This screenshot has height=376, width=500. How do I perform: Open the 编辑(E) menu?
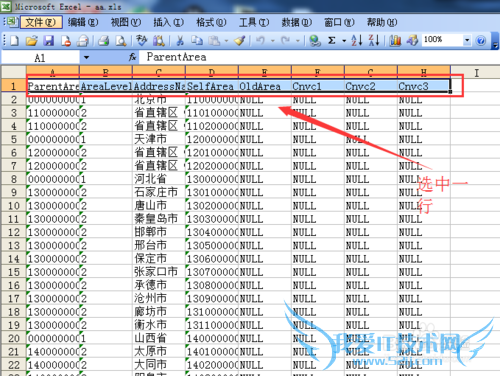pyautogui.click(x=83, y=22)
